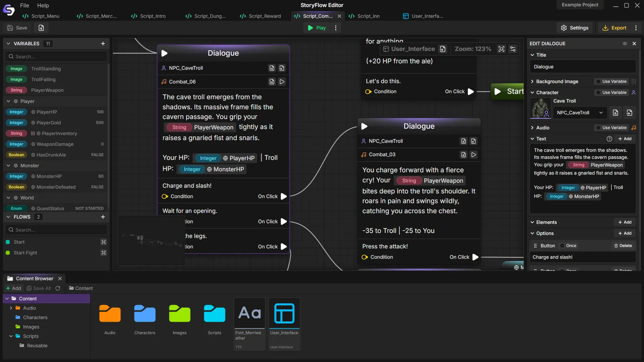Screen dimensions: 644x362
Task: Click the audio note icon next to Audio section
Action: point(634,128)
